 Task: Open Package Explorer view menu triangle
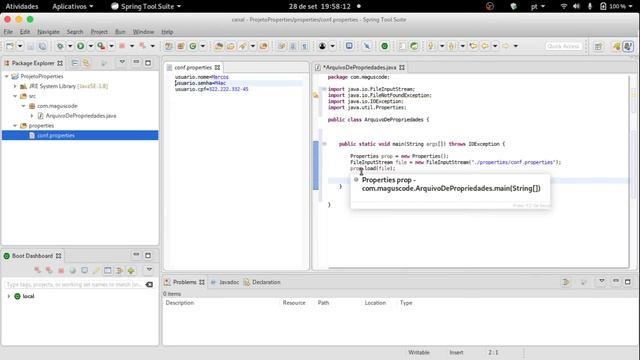[x=122, y=62]
